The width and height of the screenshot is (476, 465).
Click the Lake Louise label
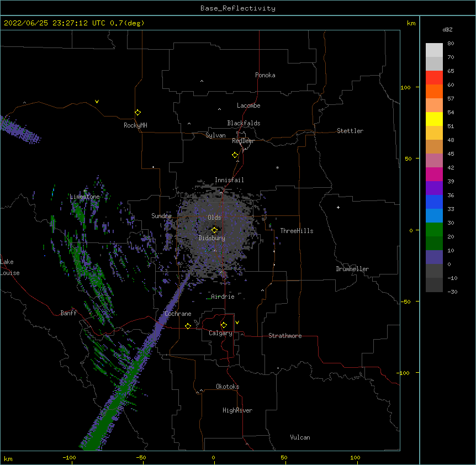[10, 267]
